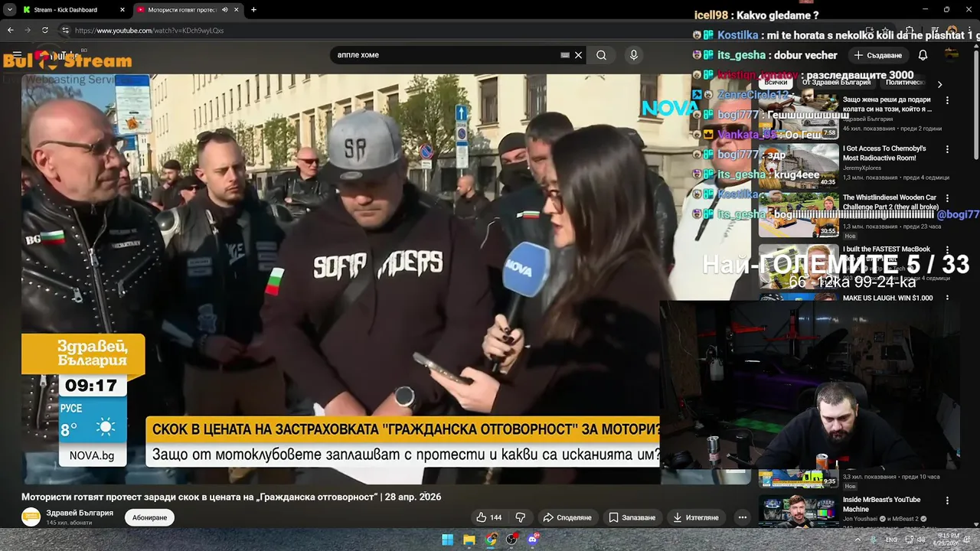Open the account avatar menu
The height and width of the screenshot is (551, 980).
952,54
